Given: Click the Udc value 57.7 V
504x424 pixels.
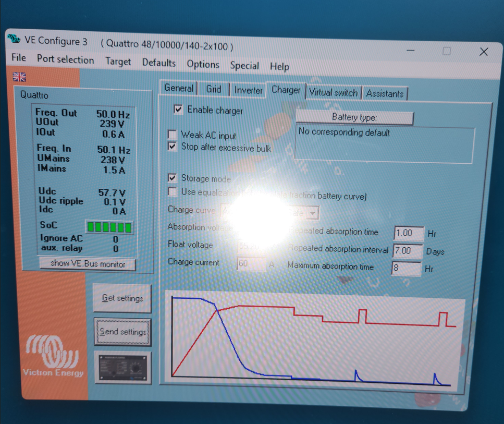Looking at the screenshot, I should pos(112,192).
